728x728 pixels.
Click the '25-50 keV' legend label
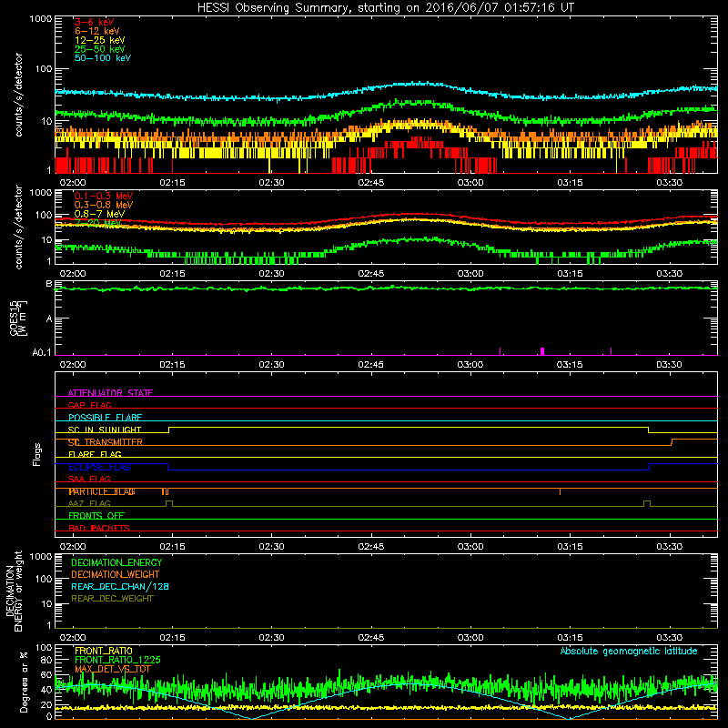pos(100,49)
